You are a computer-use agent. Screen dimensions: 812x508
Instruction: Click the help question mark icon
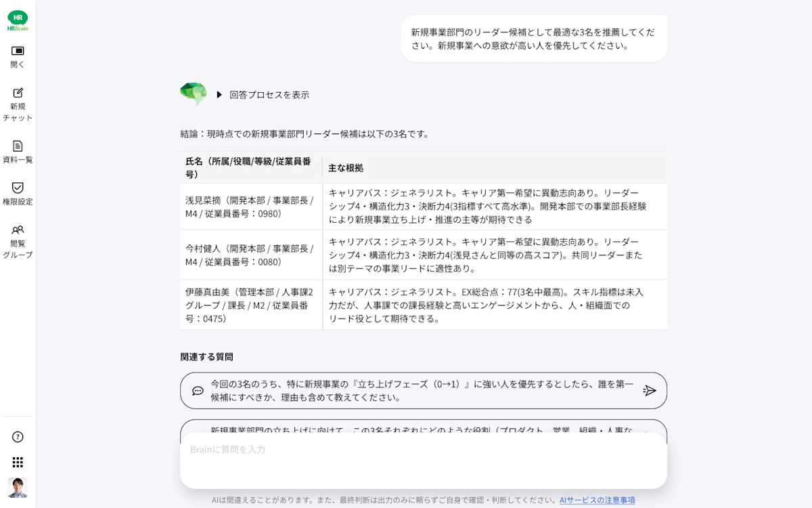18,437
